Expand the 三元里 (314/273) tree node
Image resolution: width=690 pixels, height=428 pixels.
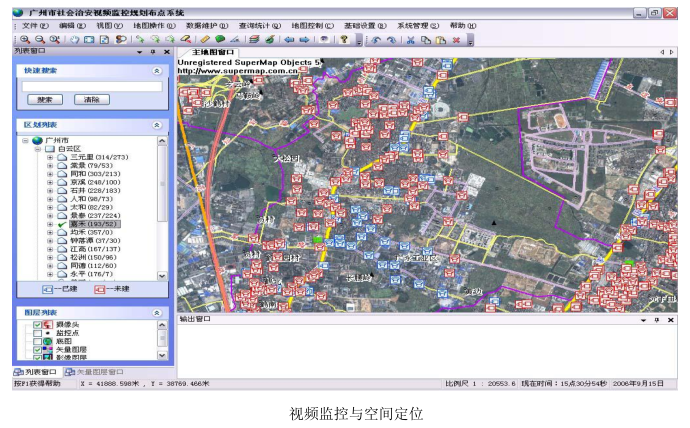click(50, 157)
